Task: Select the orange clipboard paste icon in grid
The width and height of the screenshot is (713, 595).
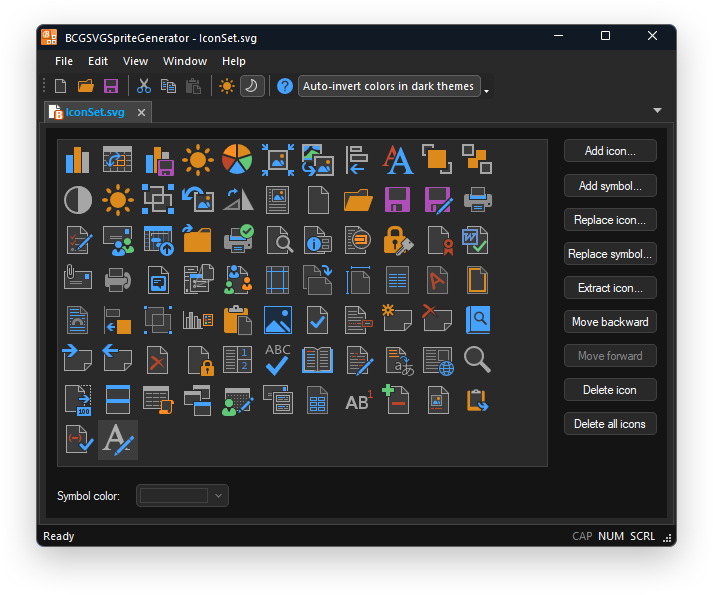Action: (237, 320)
